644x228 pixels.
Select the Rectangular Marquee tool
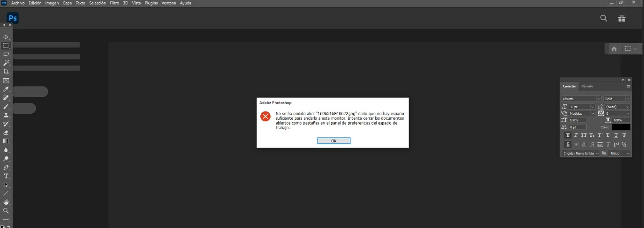[x=6, y=45]
